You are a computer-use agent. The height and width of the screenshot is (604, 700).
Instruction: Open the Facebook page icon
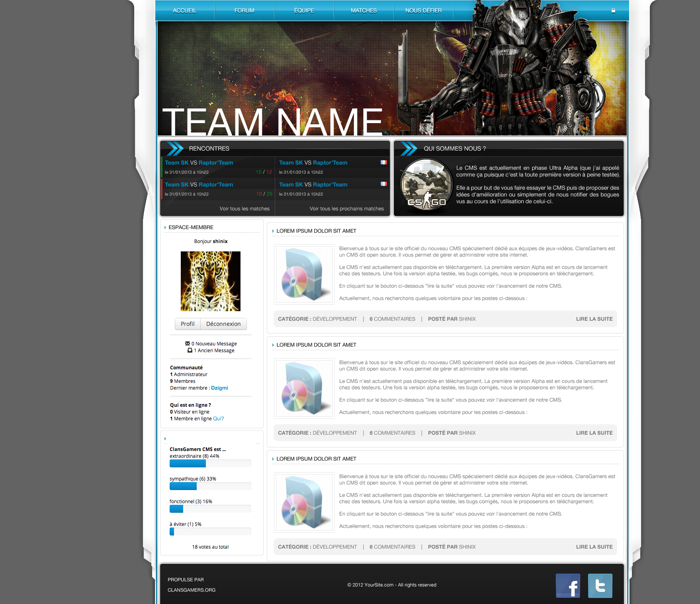pos(568,586)
